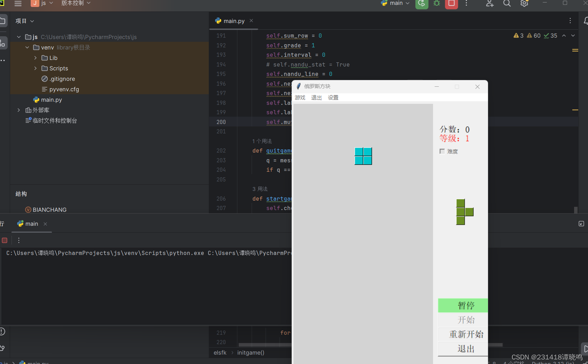Image resolution: width=588 pixels, height=364 pixels.
Task: Select .gitignore file in tree
Action: point(58,79)
